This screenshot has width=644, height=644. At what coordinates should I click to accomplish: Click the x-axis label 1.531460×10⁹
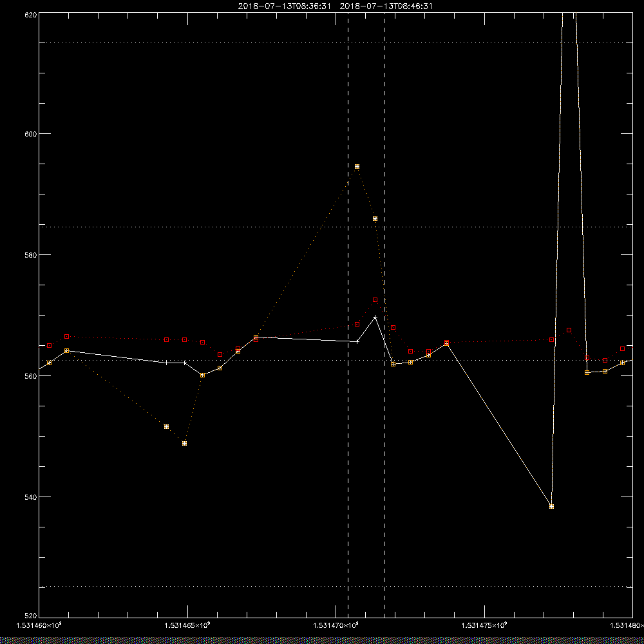coord(39,625)
